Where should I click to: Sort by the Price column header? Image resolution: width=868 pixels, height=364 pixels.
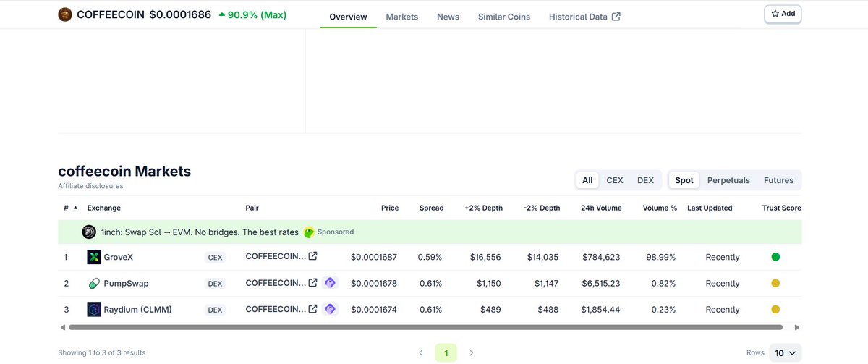(390, 208)
